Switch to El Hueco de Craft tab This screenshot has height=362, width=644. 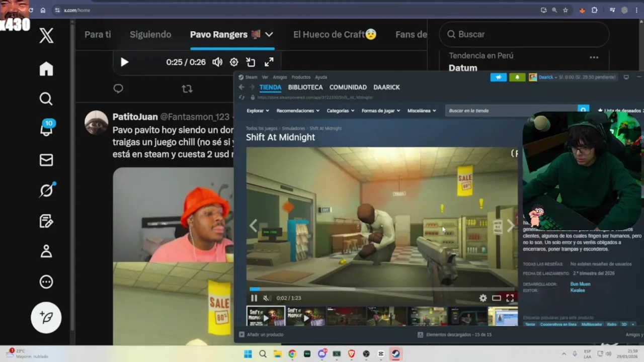point(335,34)
